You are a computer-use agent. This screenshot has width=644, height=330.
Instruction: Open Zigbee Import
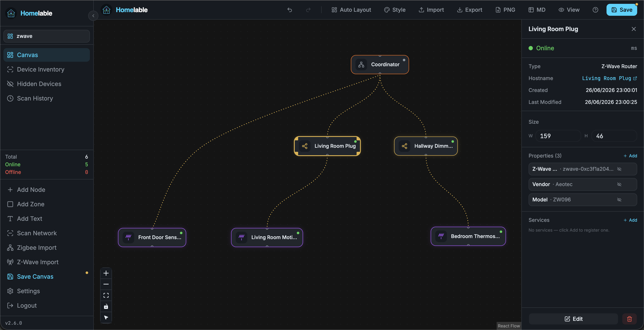(x=46, y=248)
